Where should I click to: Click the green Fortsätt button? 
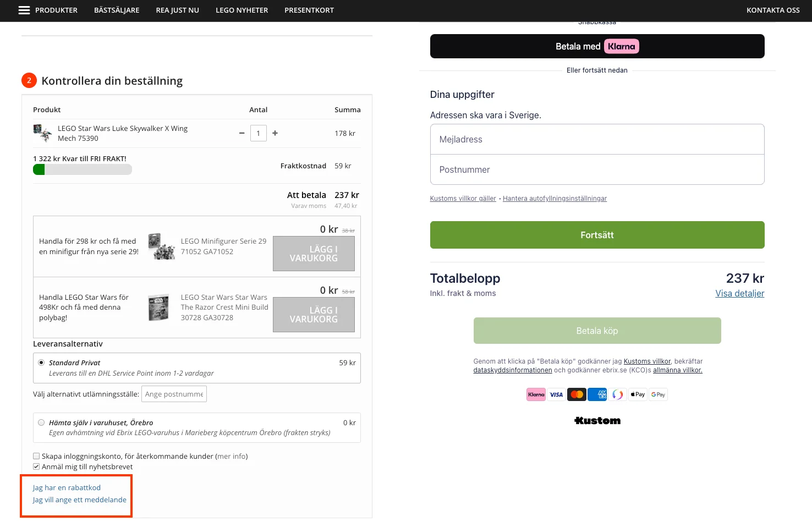(x=597, y=235)
